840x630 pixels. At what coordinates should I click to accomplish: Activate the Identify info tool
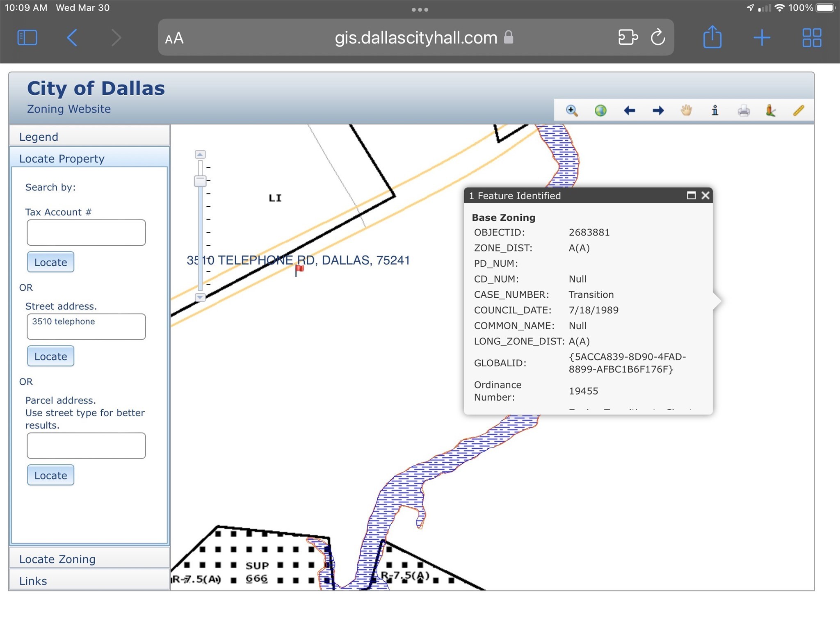coord(715,111)
